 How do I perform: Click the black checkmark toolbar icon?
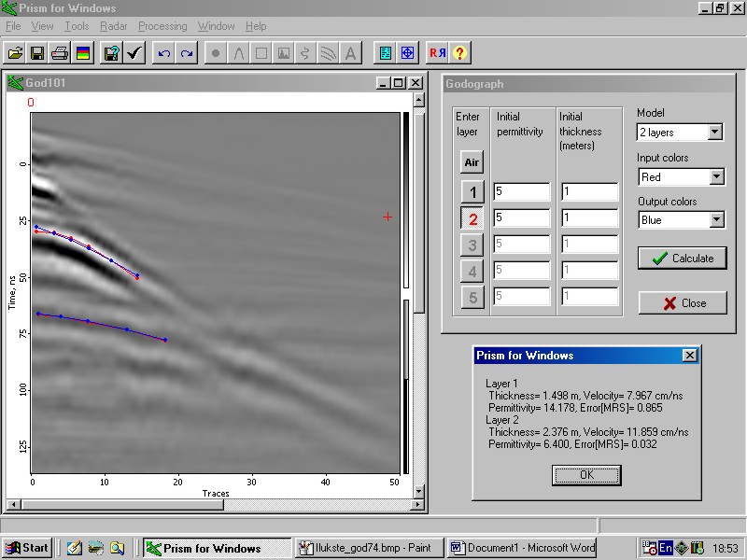tap(134, 53)
